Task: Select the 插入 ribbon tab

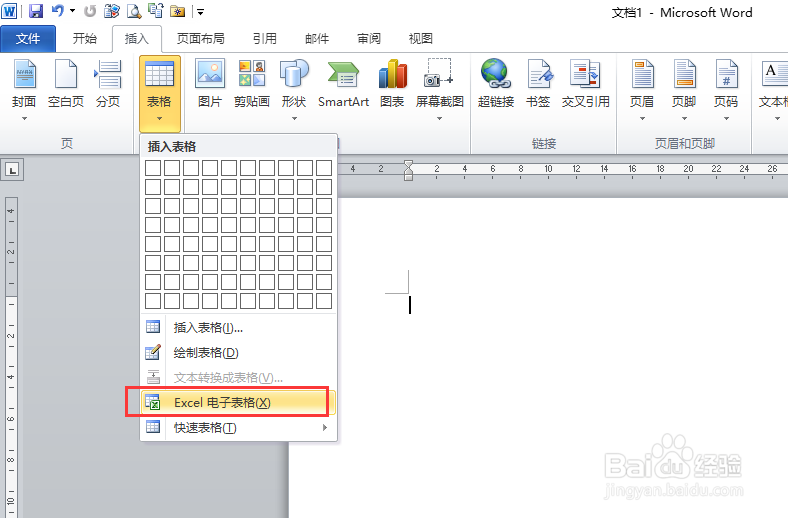Action: point(137,39)
